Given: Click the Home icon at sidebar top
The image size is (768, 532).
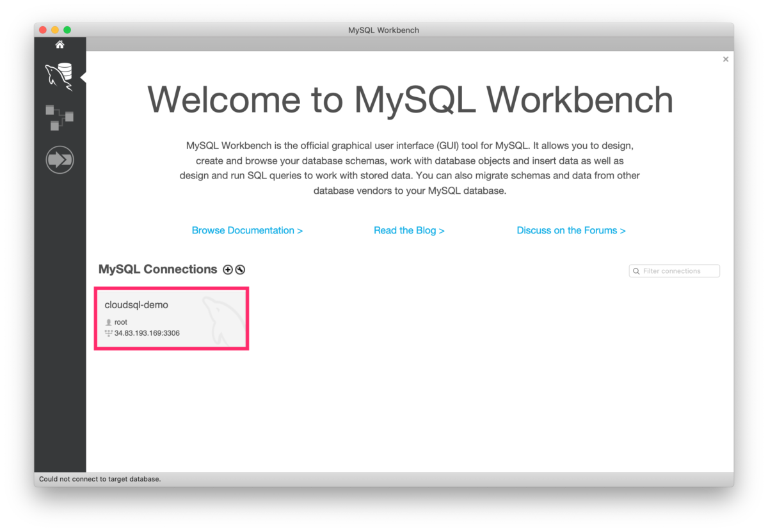Looking at the screenshot, I should (60, 44).
